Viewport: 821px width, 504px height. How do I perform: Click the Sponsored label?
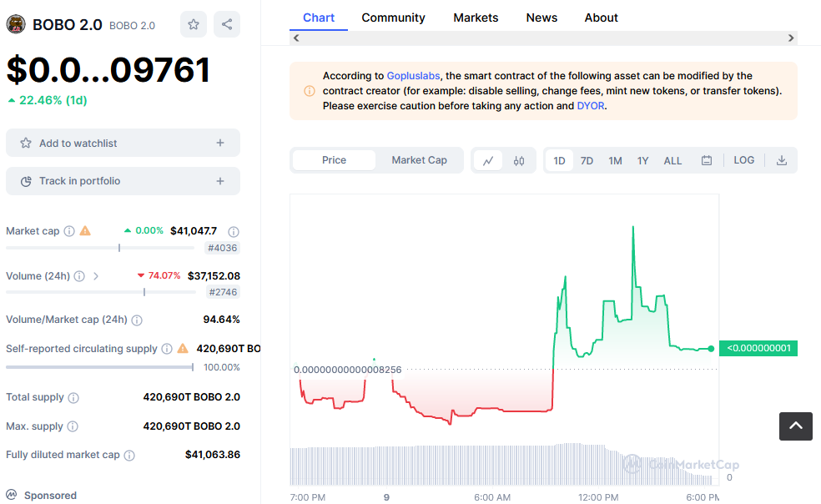click(50, 496)
